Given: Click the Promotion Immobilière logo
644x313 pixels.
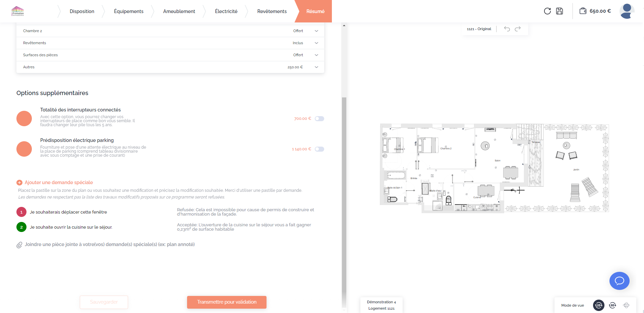Looking at the screenshot, I should (17, 11).
